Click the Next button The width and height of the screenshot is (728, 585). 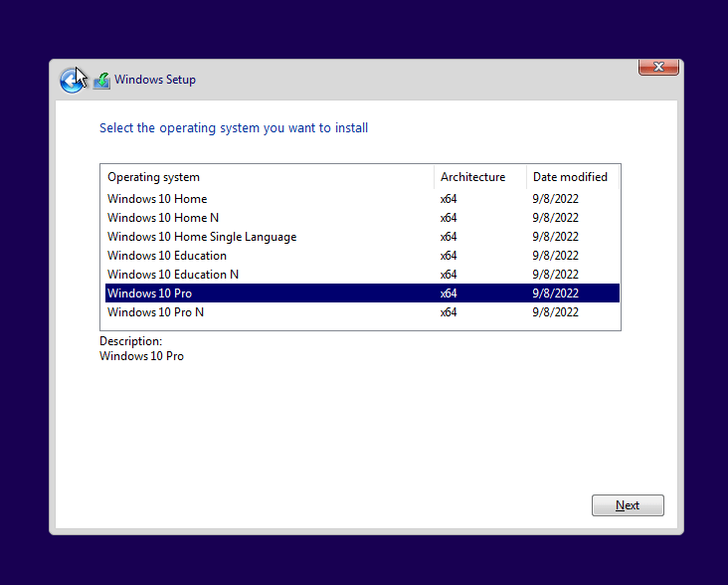628,505
